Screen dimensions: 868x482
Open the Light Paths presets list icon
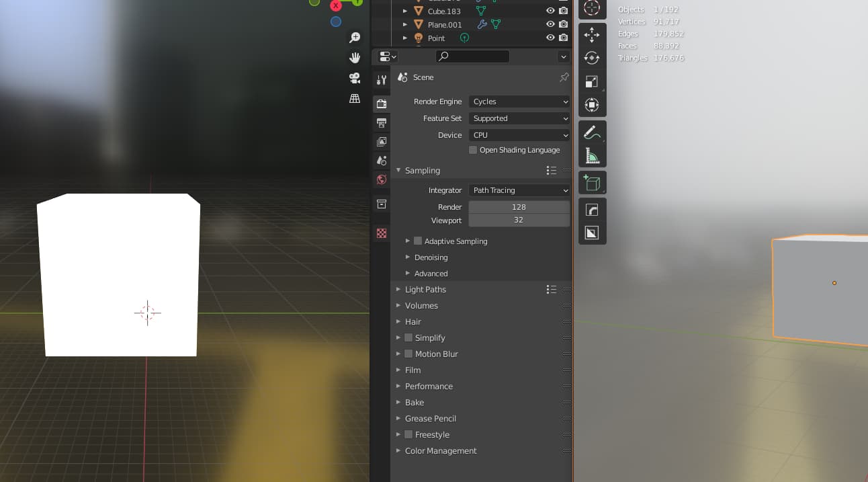pyautogui.click(x=551, y=290)
